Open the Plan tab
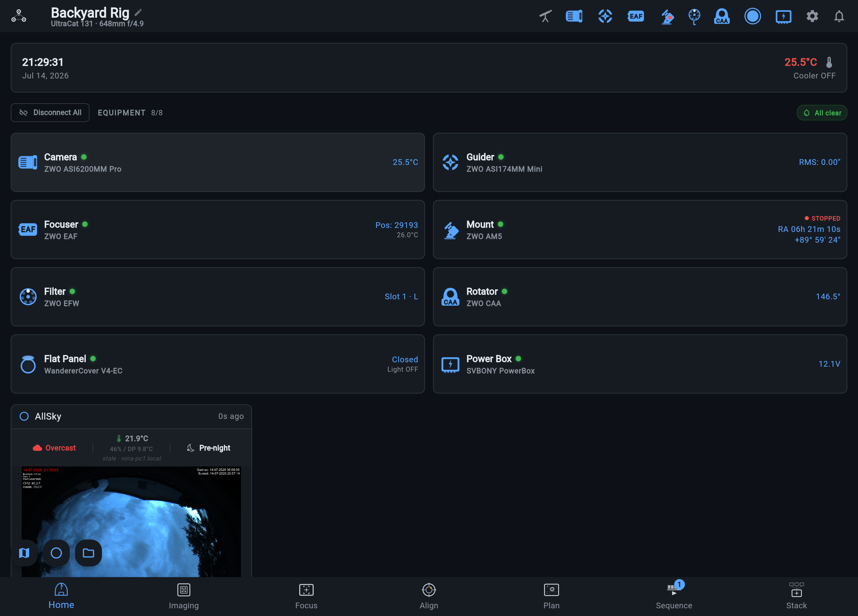Image resolution: width=858 pixels, height=616 pixels. (552, 596)
